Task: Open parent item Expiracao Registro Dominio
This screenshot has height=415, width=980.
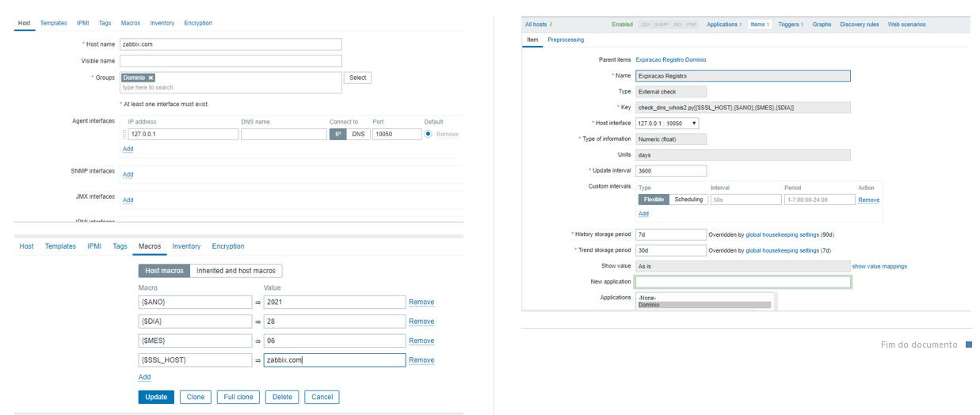Action: [x=671, y=59]
